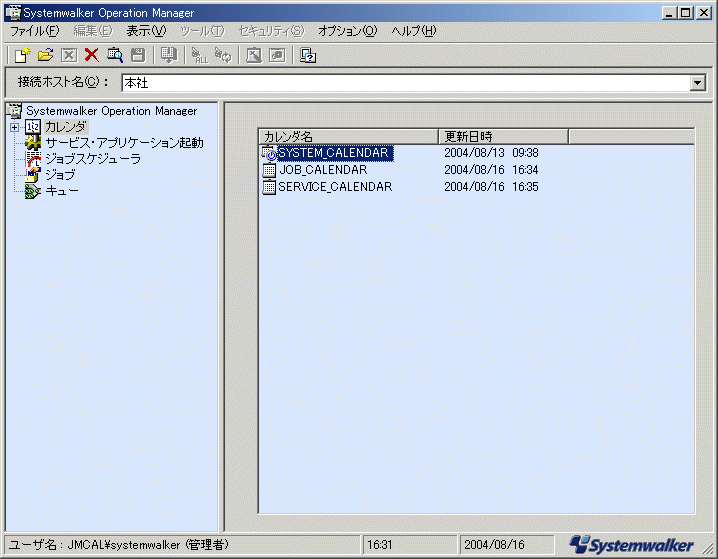Open the 接続ホスト名 dropdown arrow
The height and width of the screenshot is (559, 718).
point(697,83)
